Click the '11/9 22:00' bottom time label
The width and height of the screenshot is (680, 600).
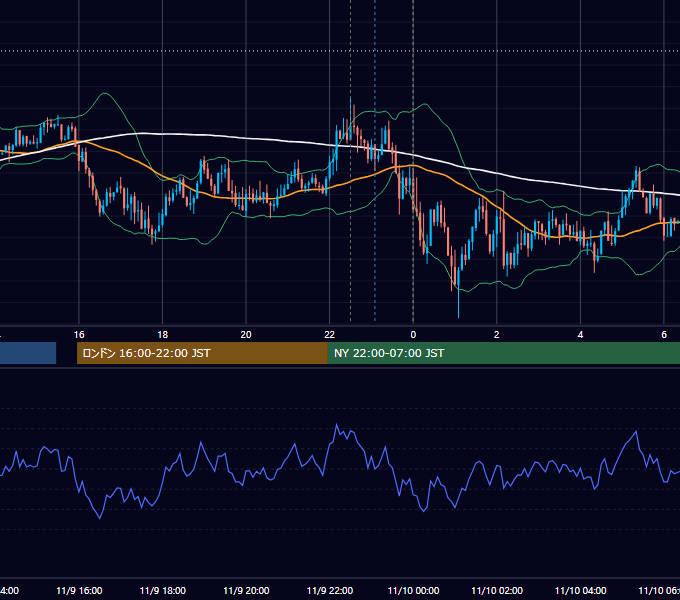click(x=330, y=590)
